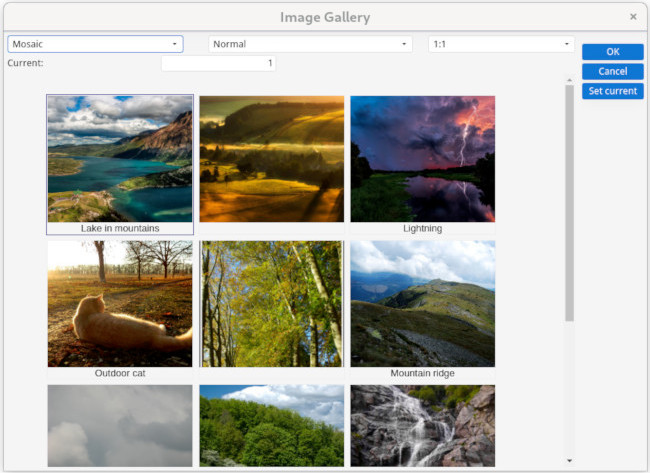Viewport: 650px width, 473px height.
Task: Select the Mountain ridge thumbnail
Action: tap(422, 303)
